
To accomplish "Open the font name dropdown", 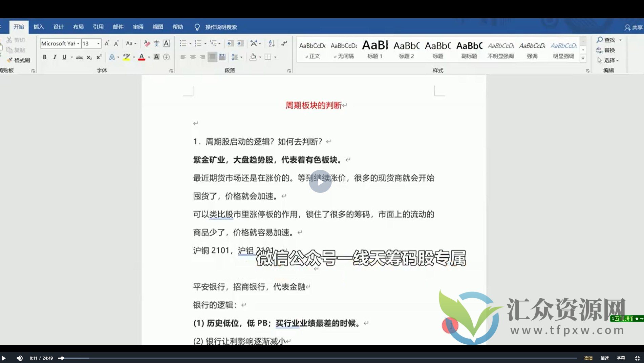I will [78, 43].
